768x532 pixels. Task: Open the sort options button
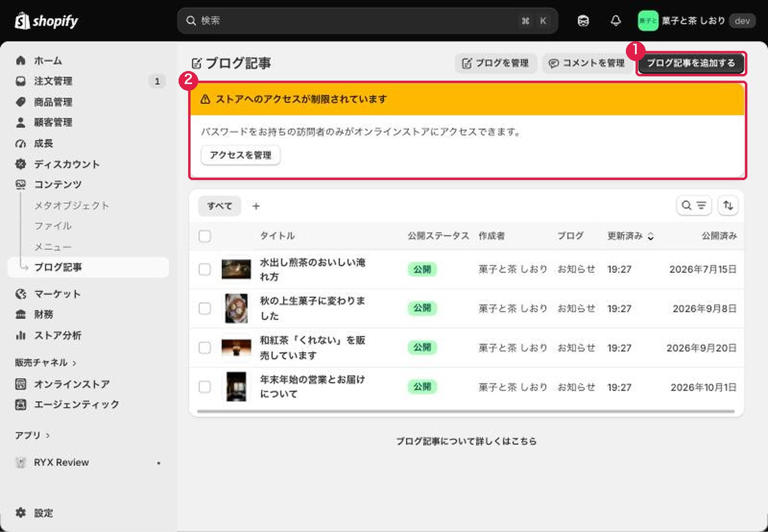click(728, 206)
